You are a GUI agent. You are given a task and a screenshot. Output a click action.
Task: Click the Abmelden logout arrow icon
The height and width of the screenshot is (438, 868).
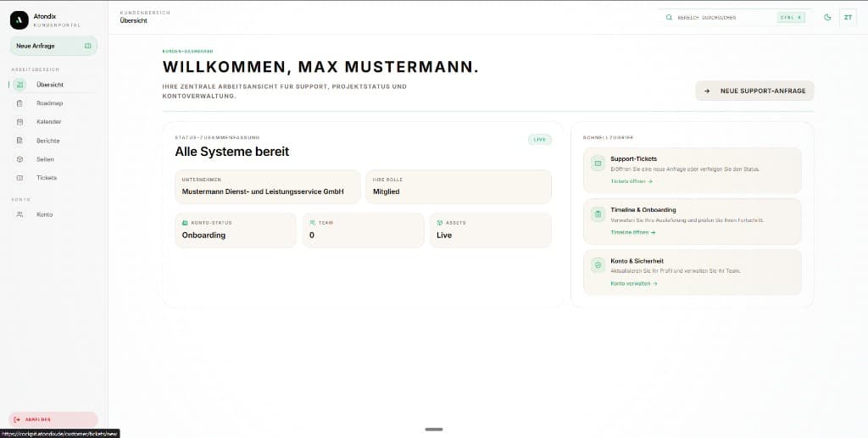tap(17, 419)
